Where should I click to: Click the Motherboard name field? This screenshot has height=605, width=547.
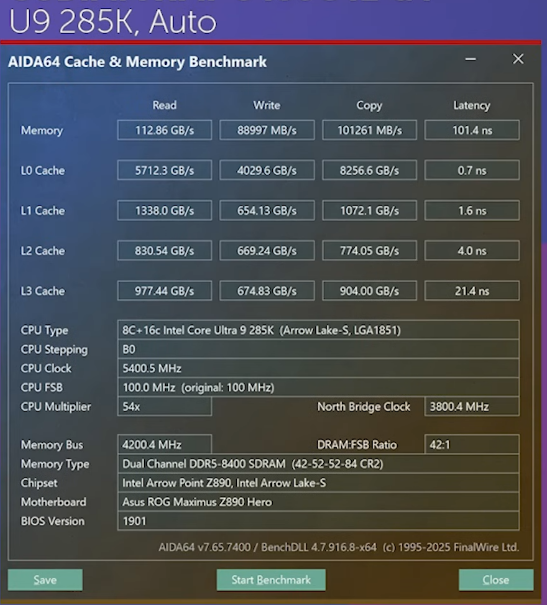pyautogui.click(x=318, y=502)
